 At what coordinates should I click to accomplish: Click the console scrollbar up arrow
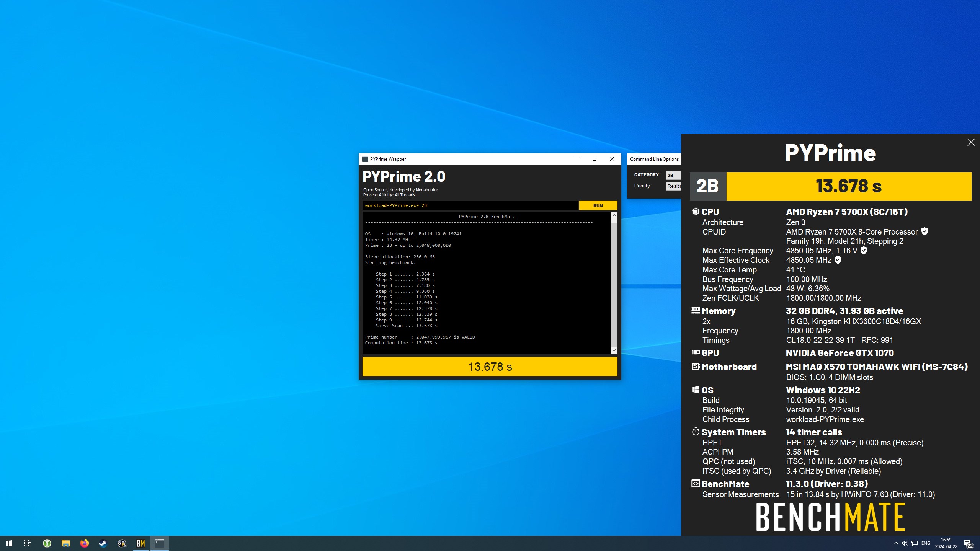(x=614, y=215)
